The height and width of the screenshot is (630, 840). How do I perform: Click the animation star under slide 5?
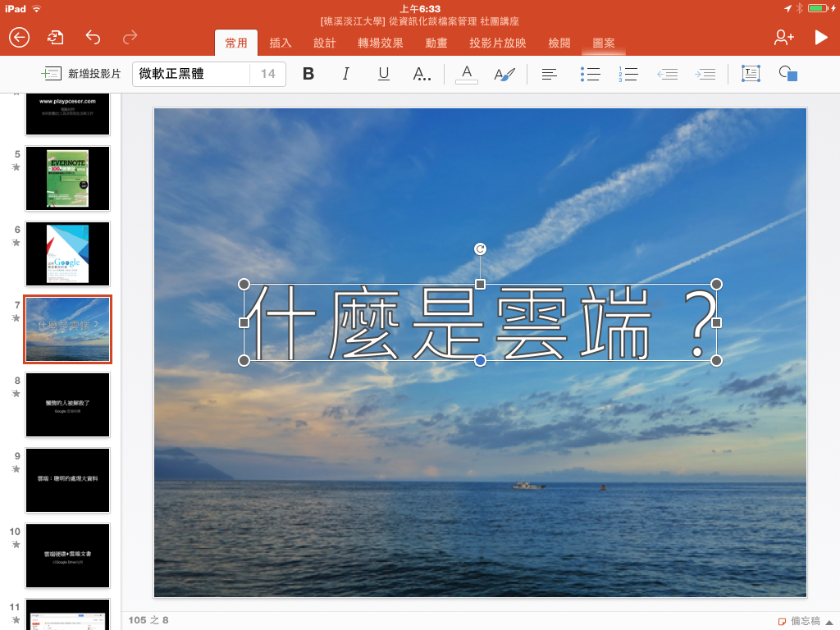pos(16,167)
